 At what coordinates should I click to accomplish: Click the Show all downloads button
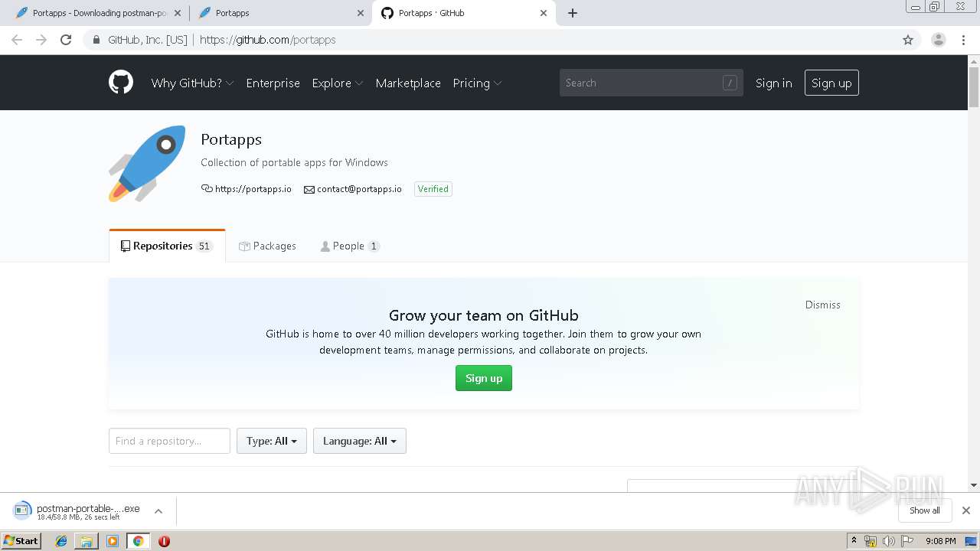pyautogui.click(x=925, y=510)
